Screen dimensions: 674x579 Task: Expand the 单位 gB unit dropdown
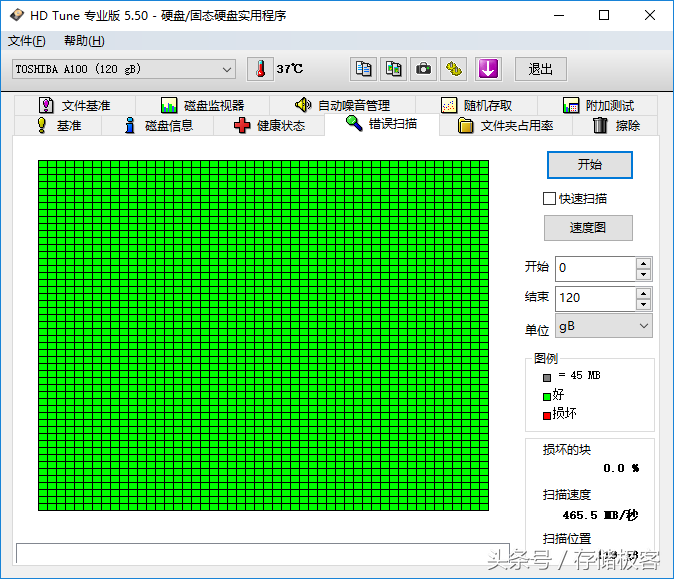coord(604,326)
